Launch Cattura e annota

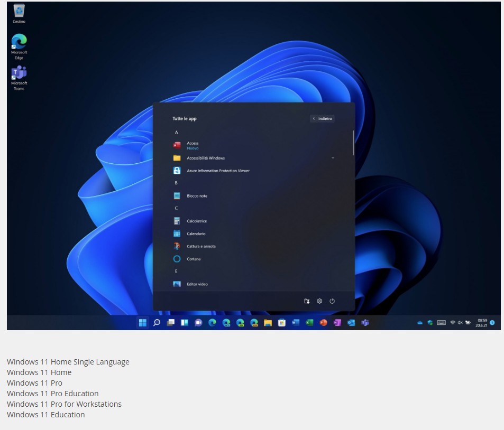(254, 246)
